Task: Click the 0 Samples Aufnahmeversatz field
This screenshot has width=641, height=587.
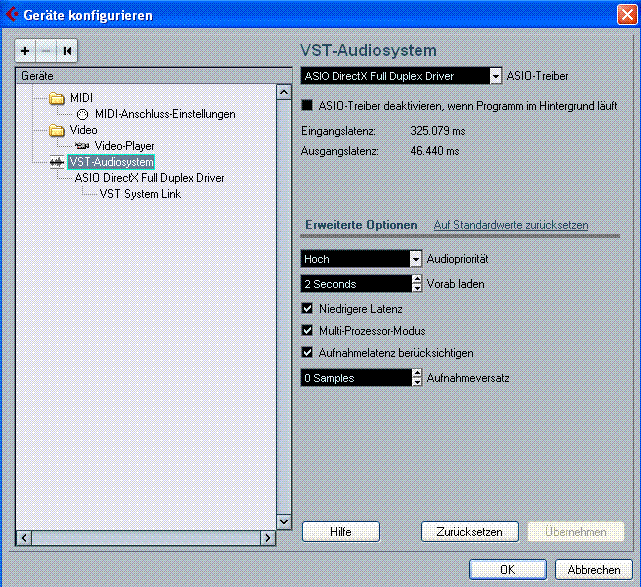Action: click(x=356, y=378)
